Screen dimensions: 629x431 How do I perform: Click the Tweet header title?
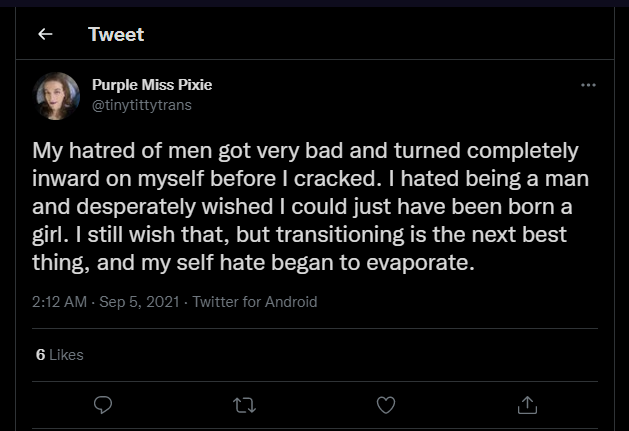(116, 34)
